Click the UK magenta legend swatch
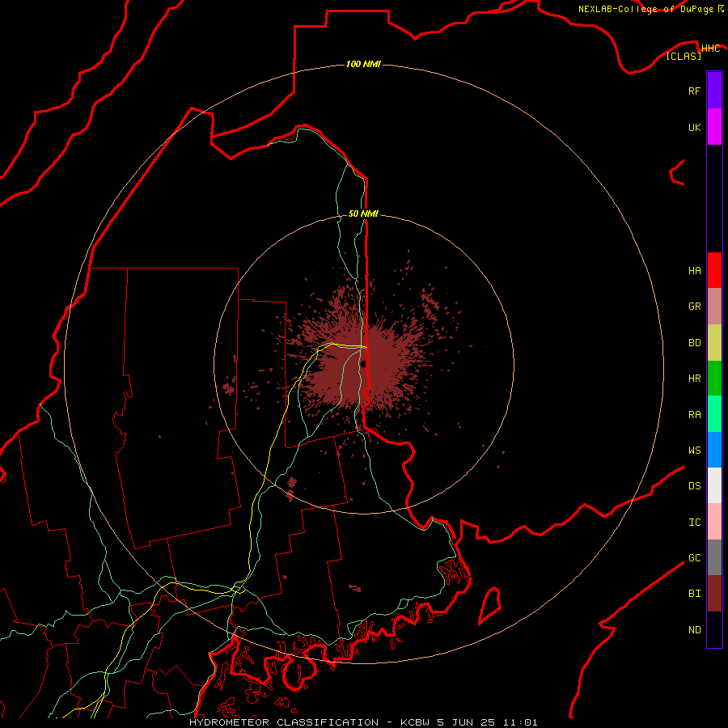The width and height of the screenshot is (728, 728). pyautogui.click(x=714, y=127)
